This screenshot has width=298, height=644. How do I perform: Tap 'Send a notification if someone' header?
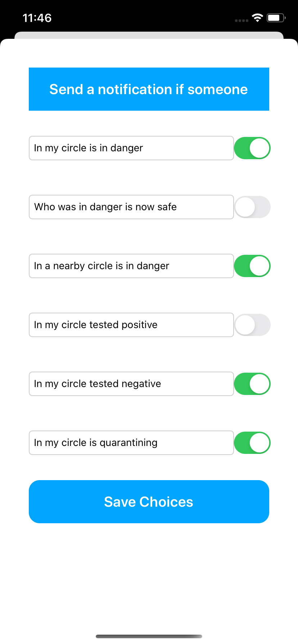[149, 89]
